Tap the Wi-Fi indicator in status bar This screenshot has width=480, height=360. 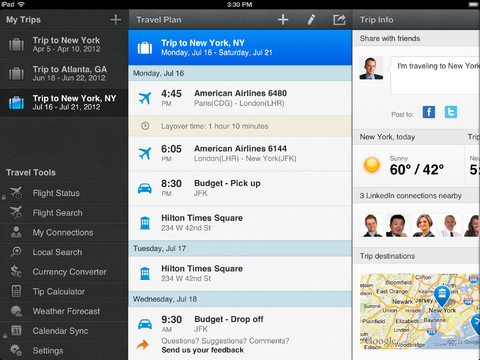point(21,4)
